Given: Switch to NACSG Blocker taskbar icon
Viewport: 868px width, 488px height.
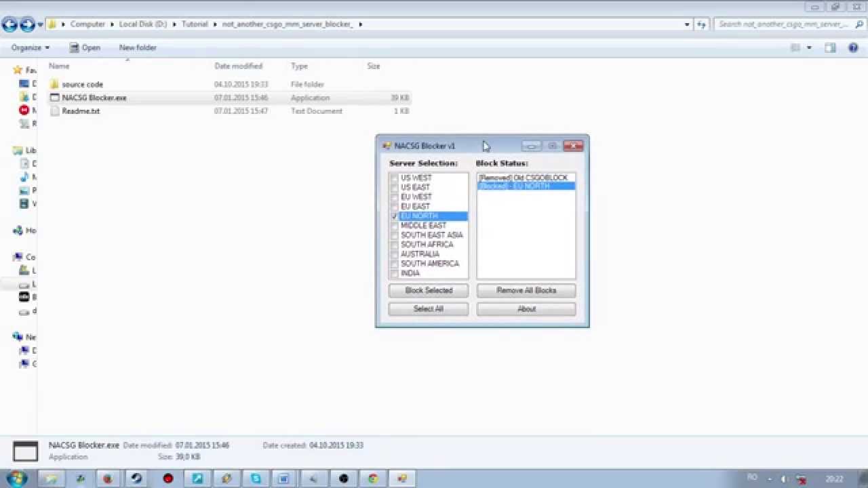Looking at the screenshot, I should pyautogui.click(x=402, y=479).
